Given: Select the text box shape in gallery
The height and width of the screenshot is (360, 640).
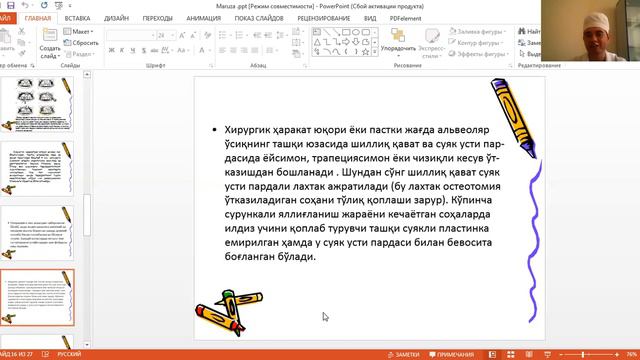Looking at the screenshot, I should click(x=317, y=32).
